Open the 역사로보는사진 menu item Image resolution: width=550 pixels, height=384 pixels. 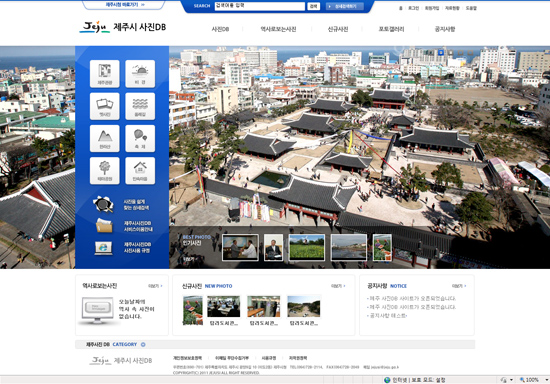pyautogui.click(x=278, y=29)
